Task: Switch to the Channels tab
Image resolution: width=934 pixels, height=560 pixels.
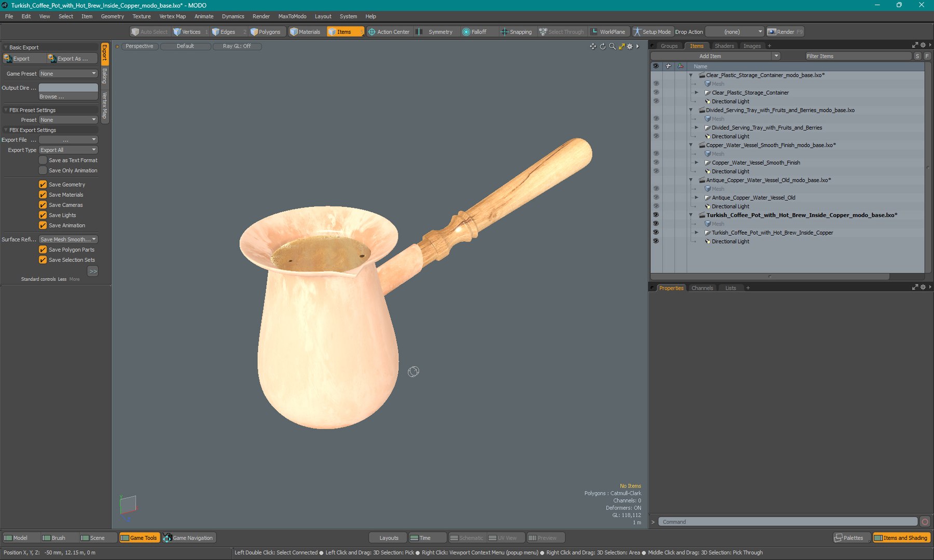Action: 702,288
